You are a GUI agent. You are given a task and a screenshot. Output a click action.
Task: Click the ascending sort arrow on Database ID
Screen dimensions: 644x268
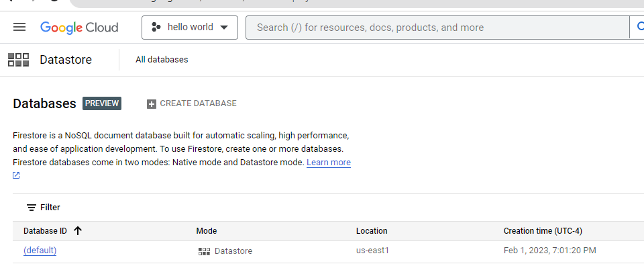(x=78, y=231)
